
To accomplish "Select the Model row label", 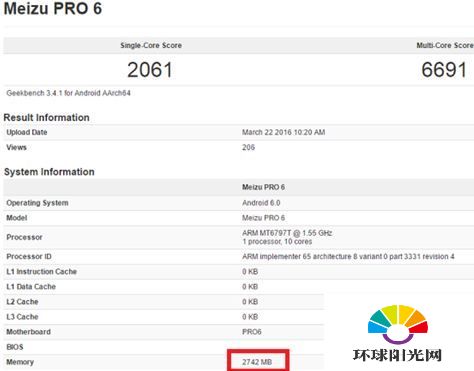I will point(17,218).
